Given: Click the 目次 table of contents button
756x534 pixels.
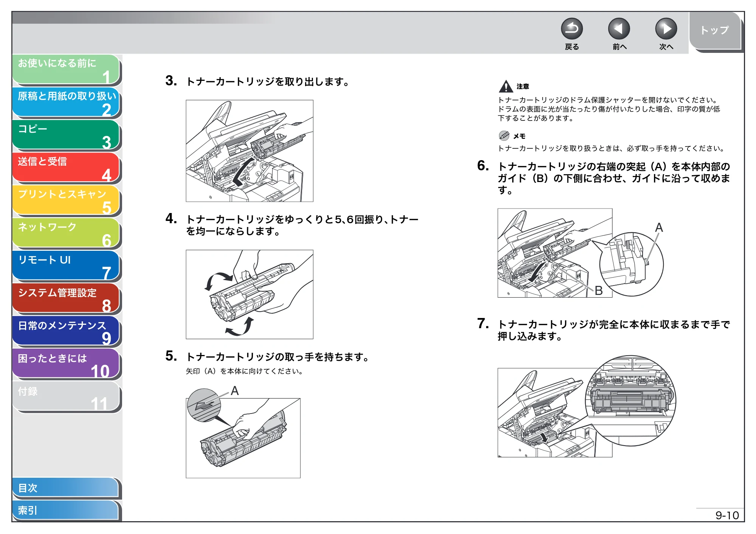Looking at the screenshot, I should (x=66, y=488).
